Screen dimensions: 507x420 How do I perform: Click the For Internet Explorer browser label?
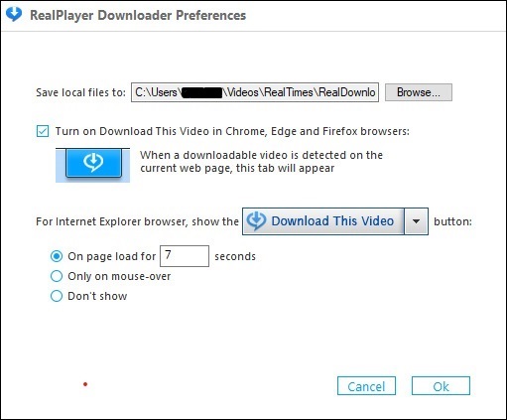click(137, 221)
